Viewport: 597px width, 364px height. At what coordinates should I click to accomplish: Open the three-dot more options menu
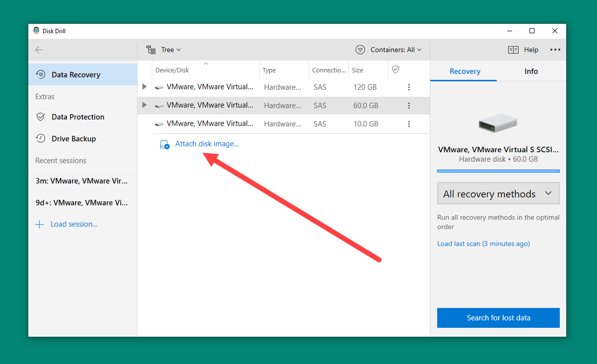pos(555,50)
